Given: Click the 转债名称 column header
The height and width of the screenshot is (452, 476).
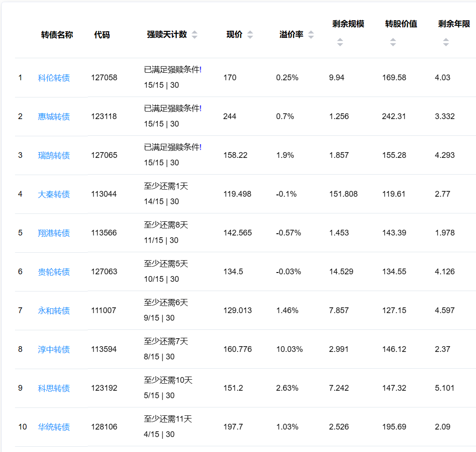Looking at the screenshot, I should [x=57, y=35].
